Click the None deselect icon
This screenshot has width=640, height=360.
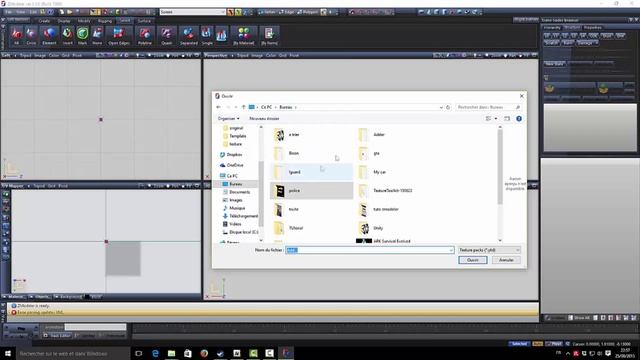point(97,36)
